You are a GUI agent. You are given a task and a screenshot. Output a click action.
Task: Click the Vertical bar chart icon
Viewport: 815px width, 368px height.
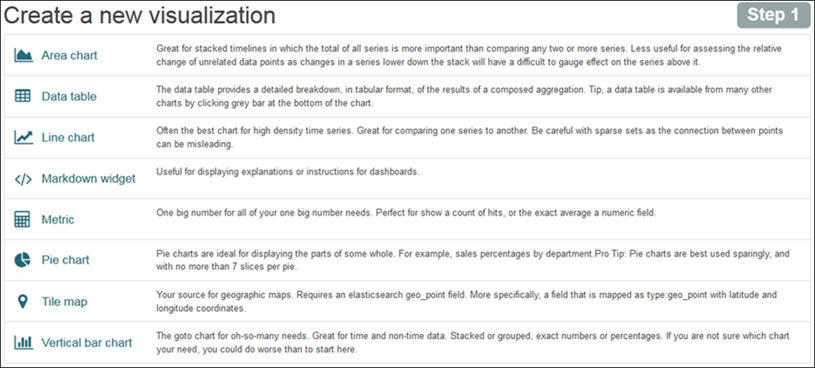[23, 343]
